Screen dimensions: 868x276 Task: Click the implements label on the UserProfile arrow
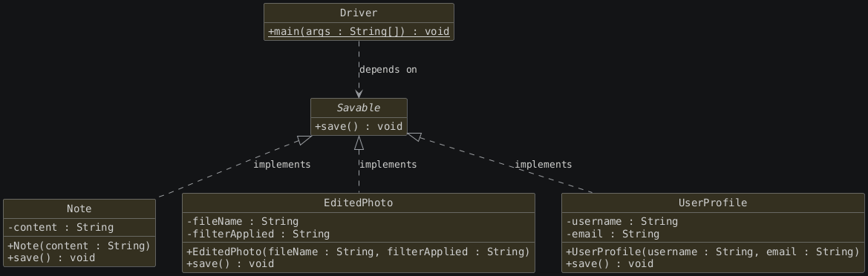[543, 164]
